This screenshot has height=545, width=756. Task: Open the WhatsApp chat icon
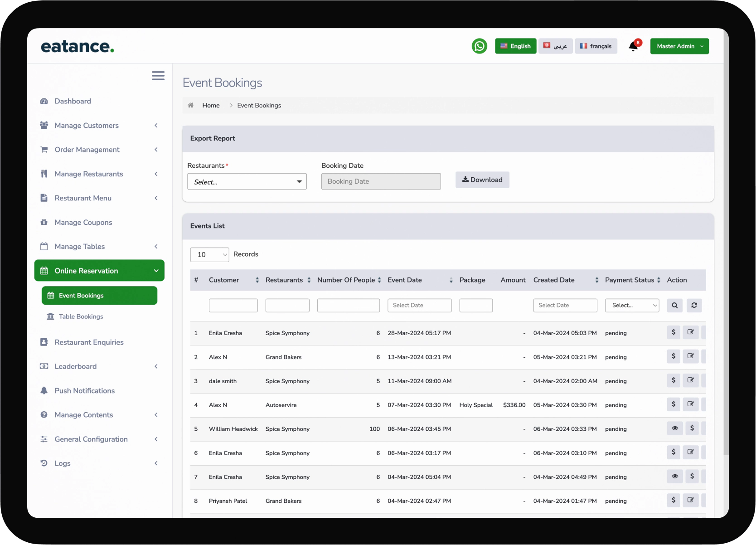click(x=479, y=46)
